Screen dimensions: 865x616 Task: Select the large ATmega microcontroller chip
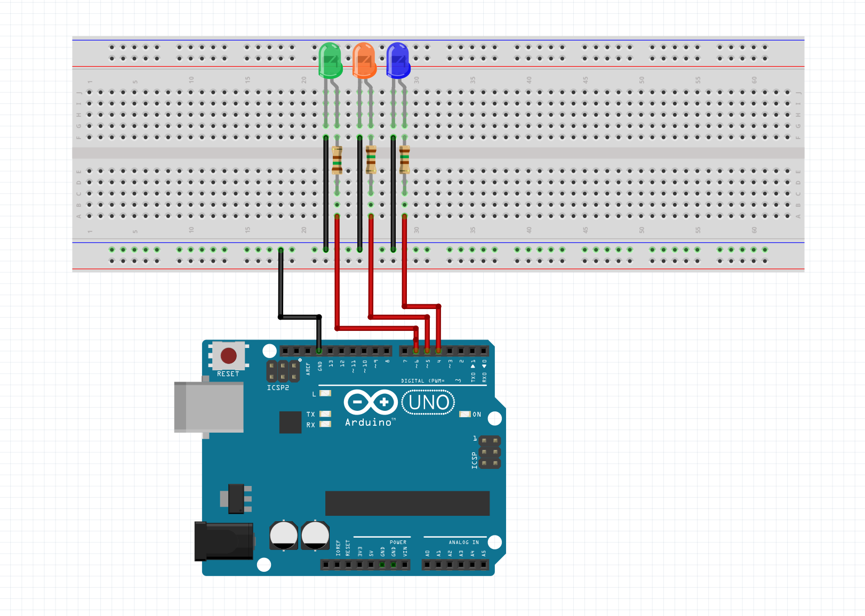(407, 504)
